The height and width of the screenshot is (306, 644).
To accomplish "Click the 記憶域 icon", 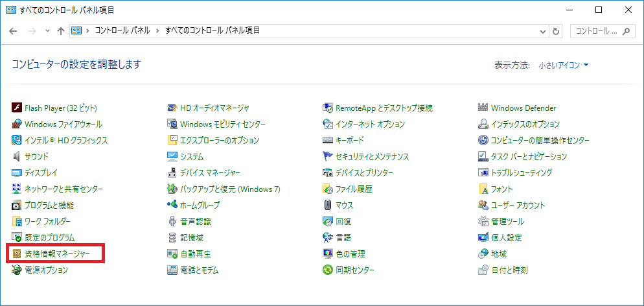I will (x=172, y=237).
